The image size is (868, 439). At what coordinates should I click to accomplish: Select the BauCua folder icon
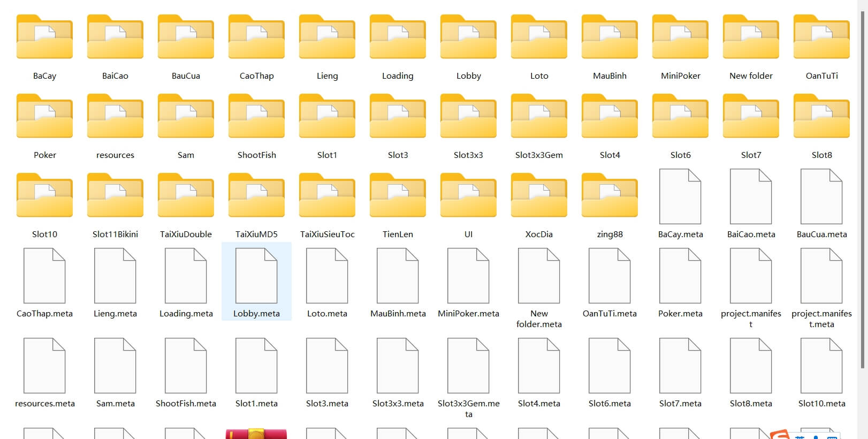[x=186, y=37]
